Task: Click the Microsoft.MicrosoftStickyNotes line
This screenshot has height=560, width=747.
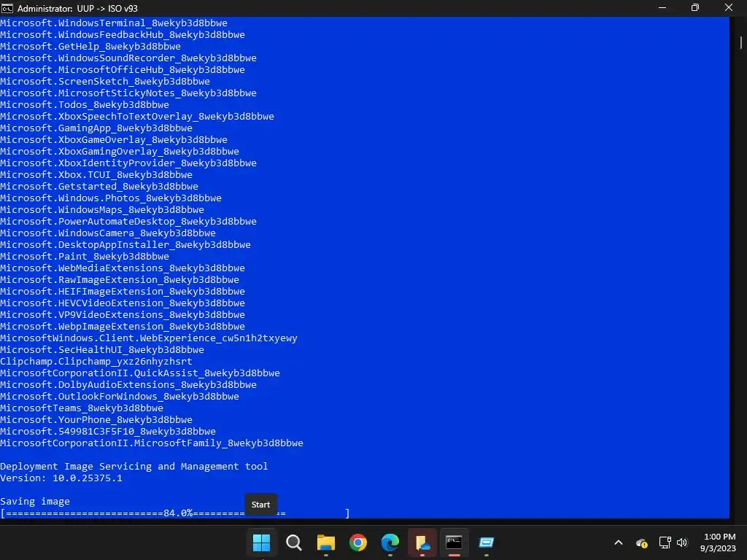Action: 128,93
